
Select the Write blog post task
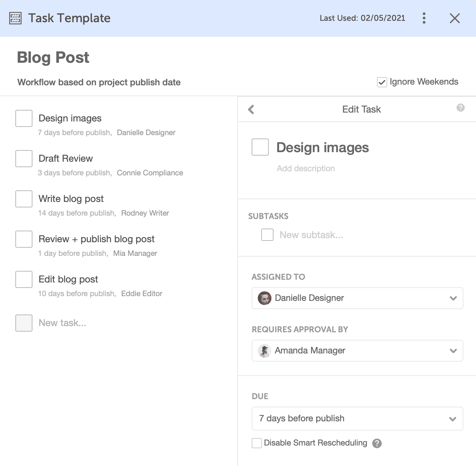pyautogui.click(x=71, y=199)
